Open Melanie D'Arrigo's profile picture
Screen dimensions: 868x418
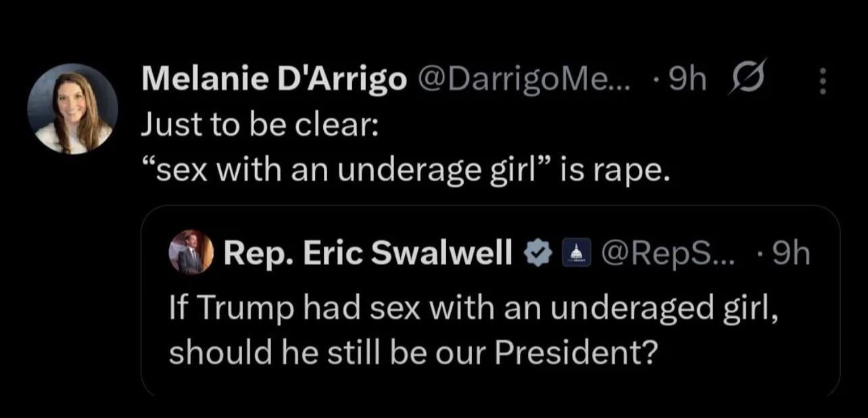pyautogui.click(x=72, y=109)
